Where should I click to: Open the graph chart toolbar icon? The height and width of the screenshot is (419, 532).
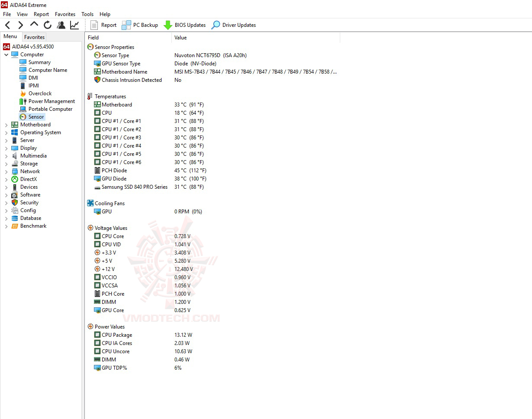(x=74, y=25)
